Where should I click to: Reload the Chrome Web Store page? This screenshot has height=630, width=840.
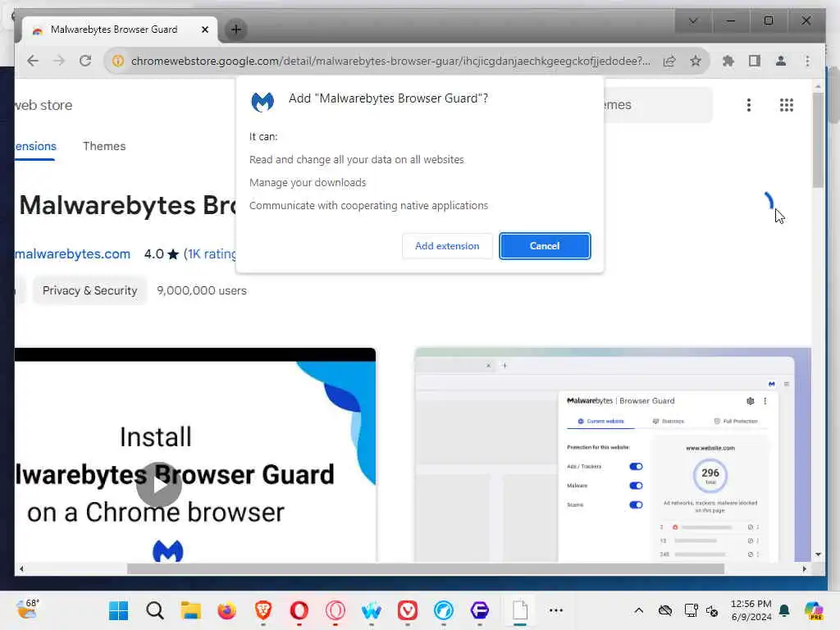click(x=85, y=61)
